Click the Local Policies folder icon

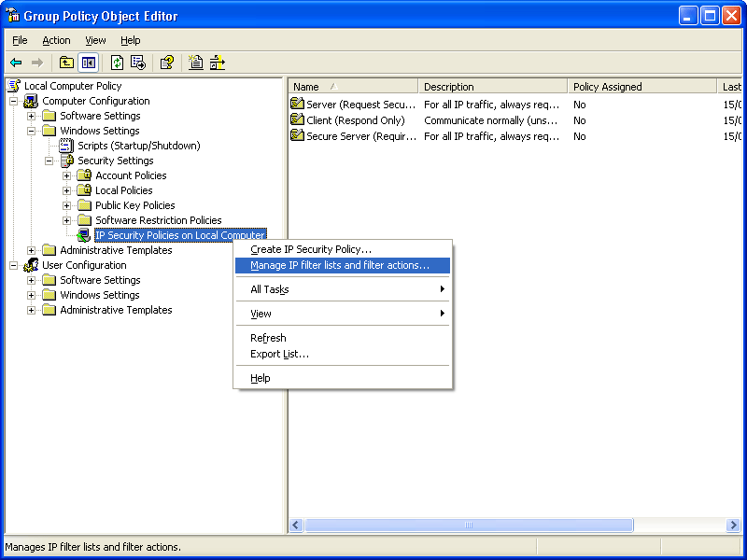tap(84, 190)
